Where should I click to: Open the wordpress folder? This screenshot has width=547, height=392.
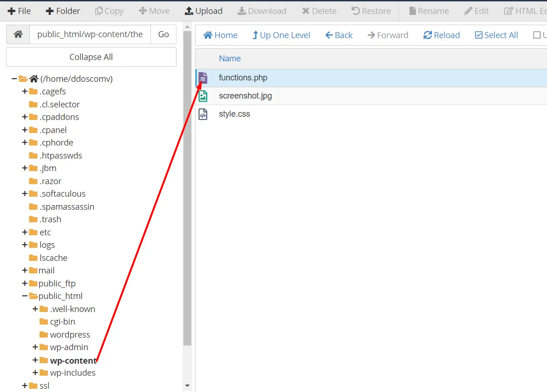70,334
